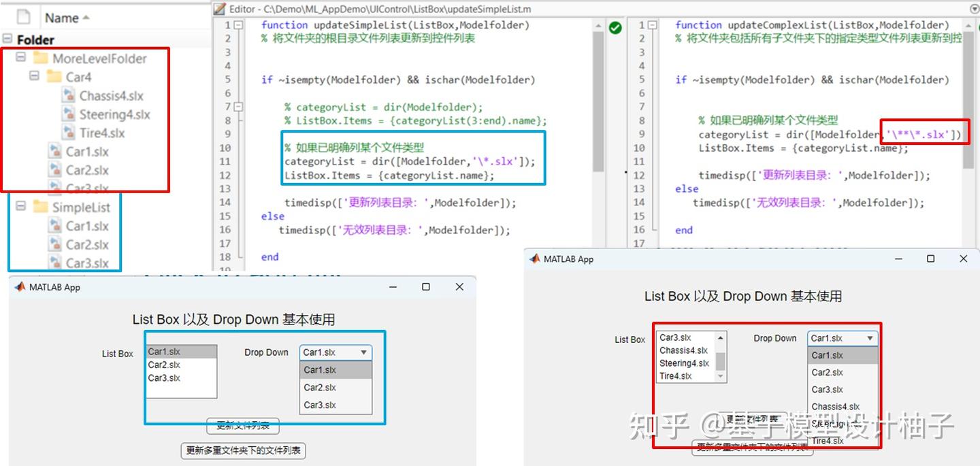Click Car1.slx model icon under SimpleList
This screenshot has width=980, height=466.
pyautogui.click(x=54, y=226)
